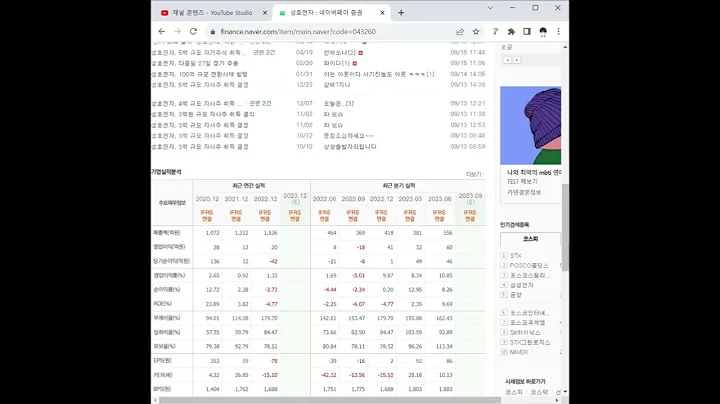This screenshot has width=720, height=404.
Task: Click the colored extension icon beside the star
Action: pos(495,32)
